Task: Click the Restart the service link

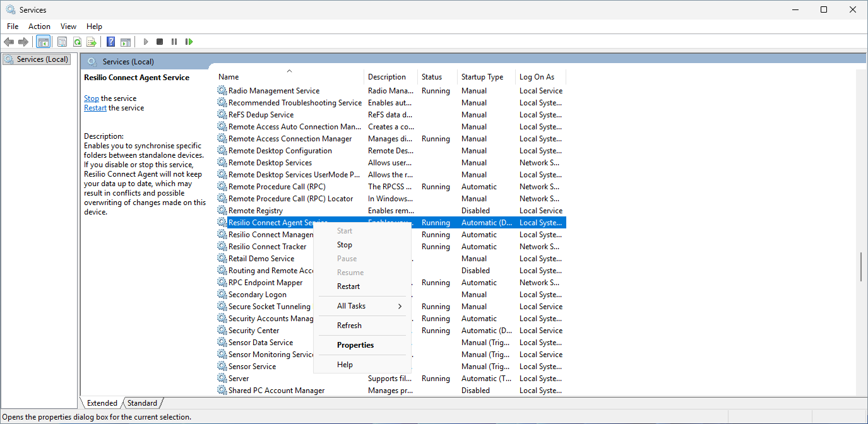Action: pyautogui.click(x=95, y=108)
